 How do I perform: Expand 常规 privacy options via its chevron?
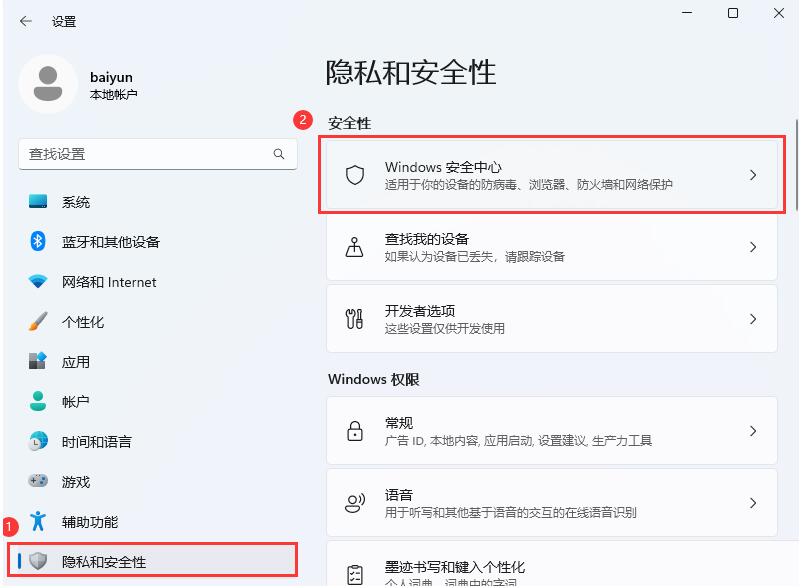click(x=753, y=430)
